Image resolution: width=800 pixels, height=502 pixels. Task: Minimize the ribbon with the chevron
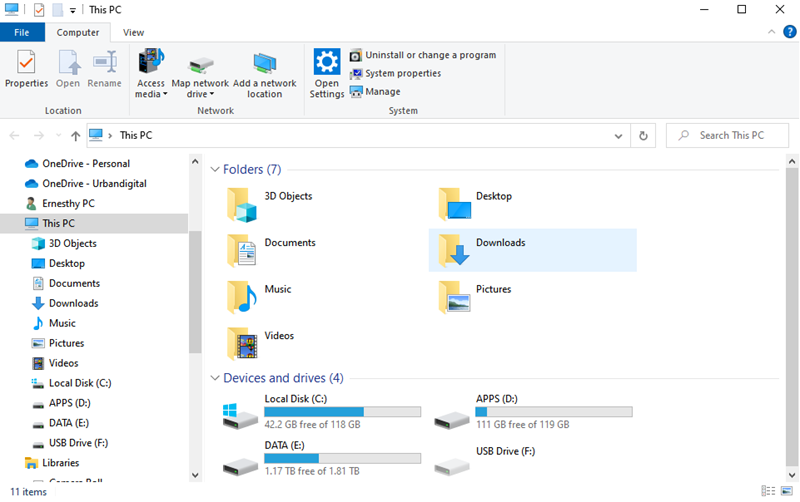tap(769, 32)
